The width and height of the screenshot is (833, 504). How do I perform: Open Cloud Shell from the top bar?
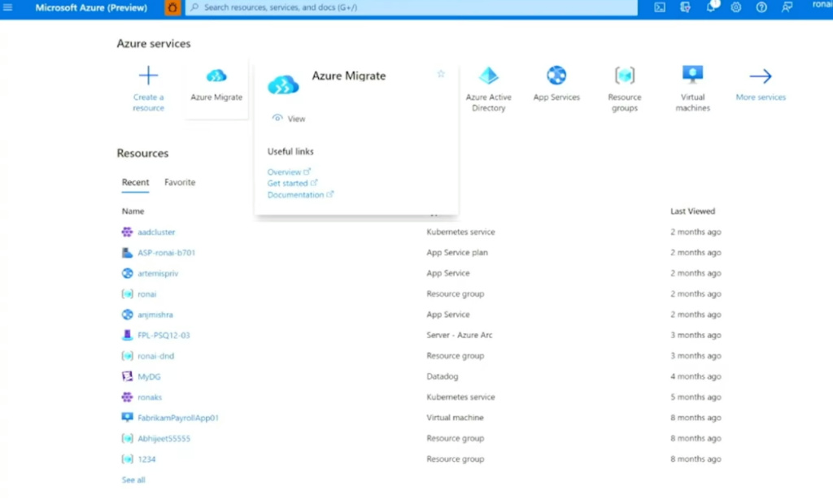(x=659, y=7)
